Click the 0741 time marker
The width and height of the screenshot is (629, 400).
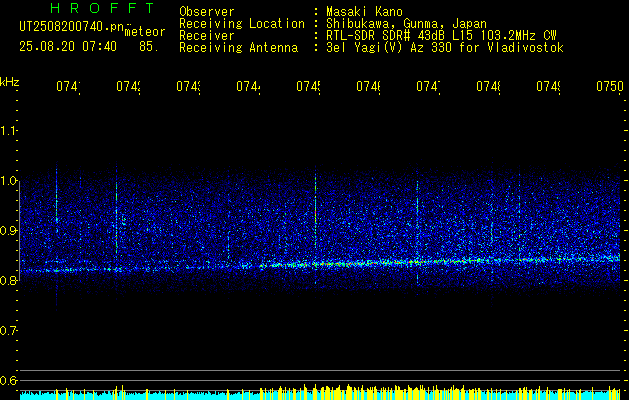[68, 86]
